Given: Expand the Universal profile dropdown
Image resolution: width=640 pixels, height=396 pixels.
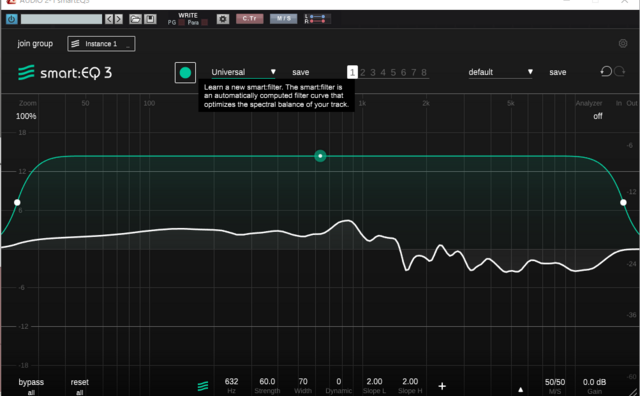Looking at the screenshot, I should coord(244,72).
